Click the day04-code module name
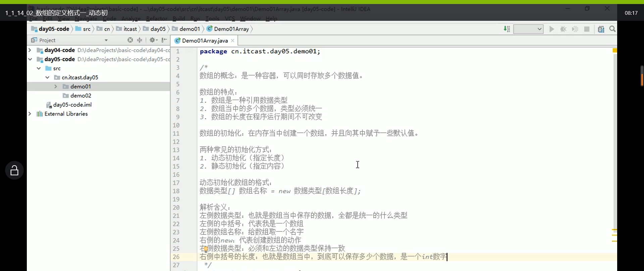Screen dimensions: 644x271 coord(60,50)
